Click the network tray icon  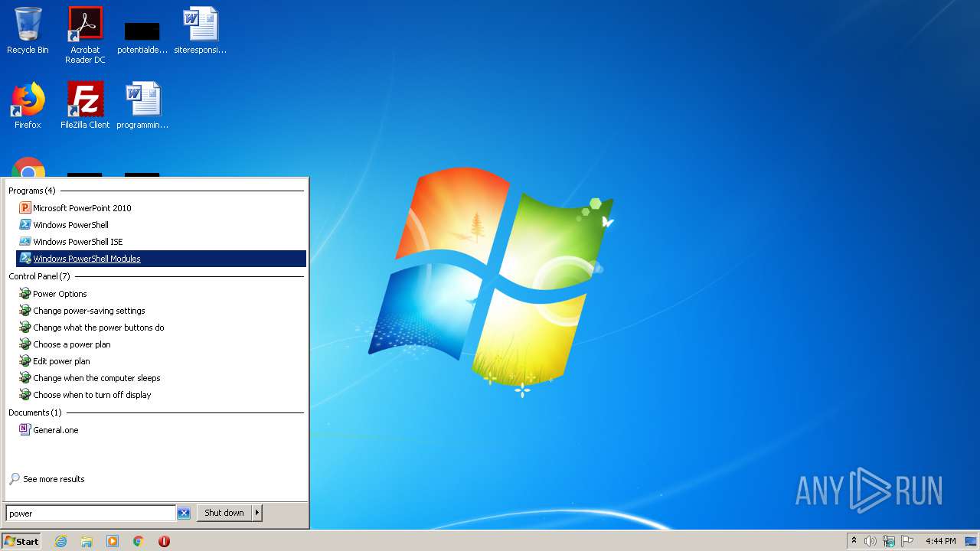point(889,541)
